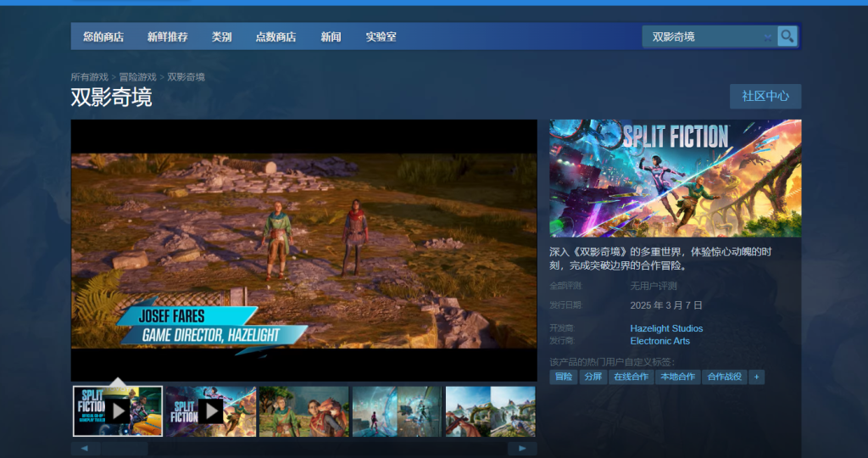Open the 实验室 menu item
Image resolution: width=868 pixels, height=458 pixels.
point(381,36)
